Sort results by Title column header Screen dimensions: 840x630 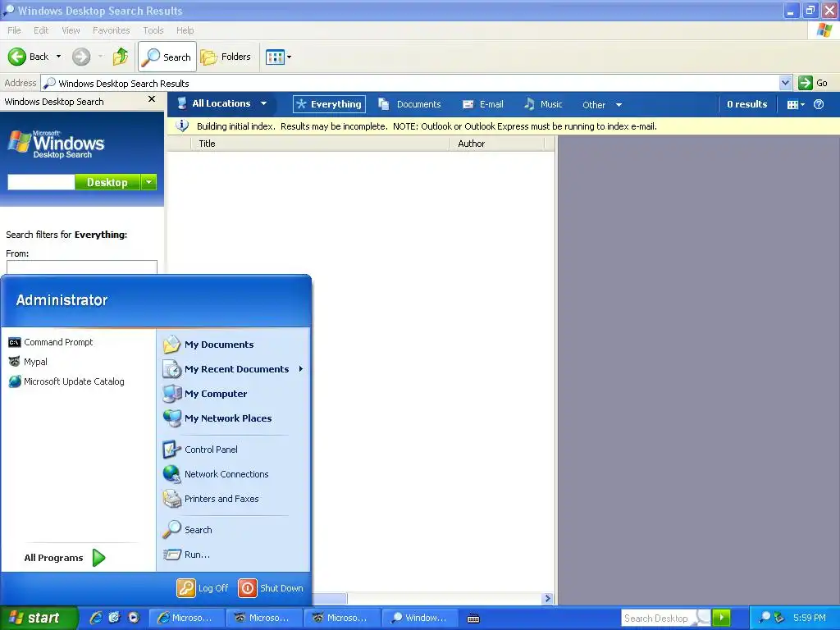point(320,144)
